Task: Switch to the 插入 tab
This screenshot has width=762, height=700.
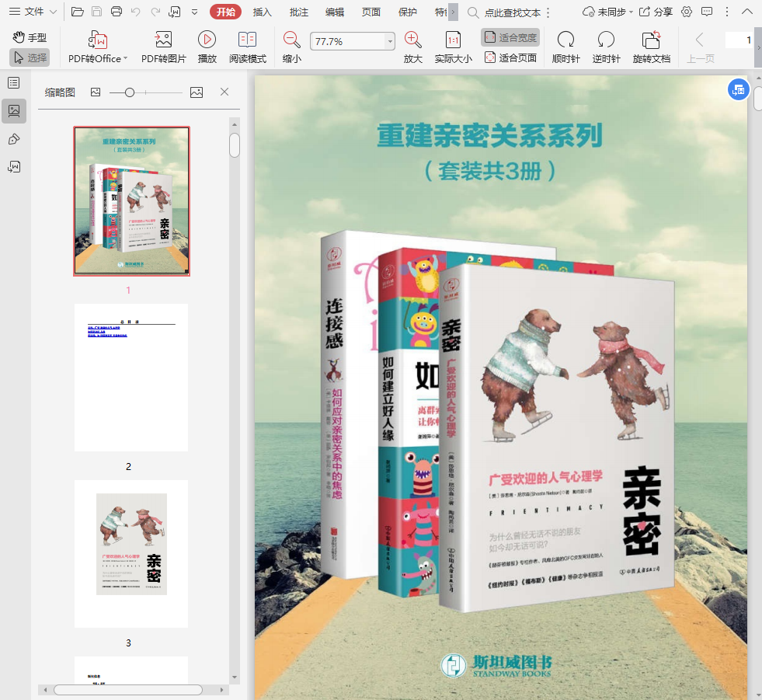Action: (x=262, y=12)
